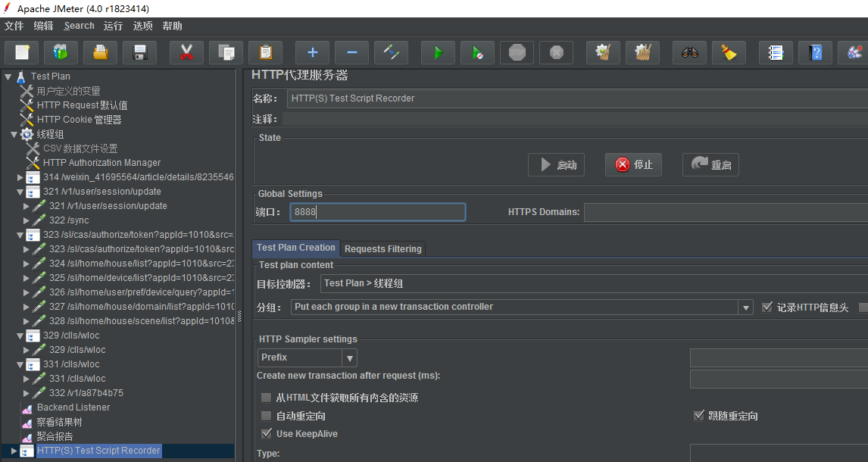Viewport: 868px width, 462px height.
Task: Click the Shutdown toolbar icon
Action: (x=556, y=52)
